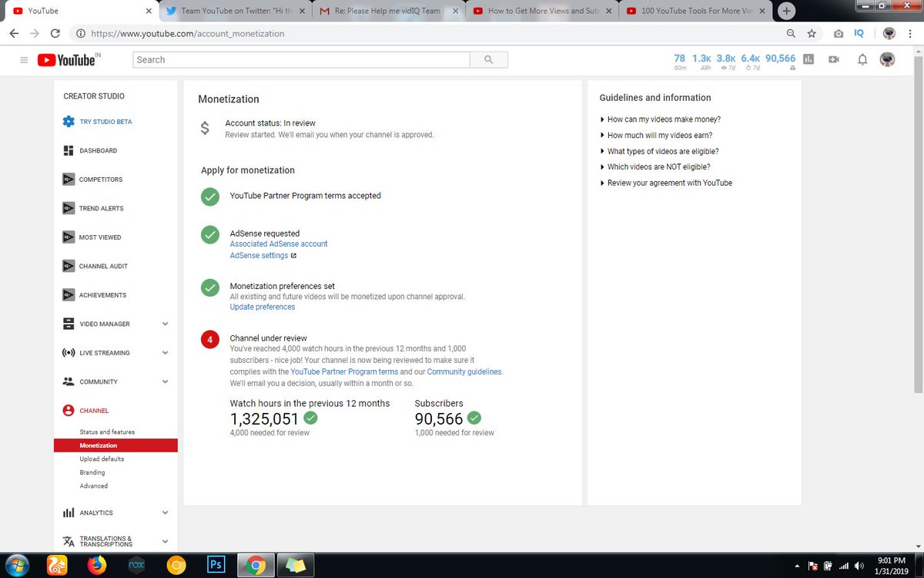Open Nox player from taskbar

[136, 565]
